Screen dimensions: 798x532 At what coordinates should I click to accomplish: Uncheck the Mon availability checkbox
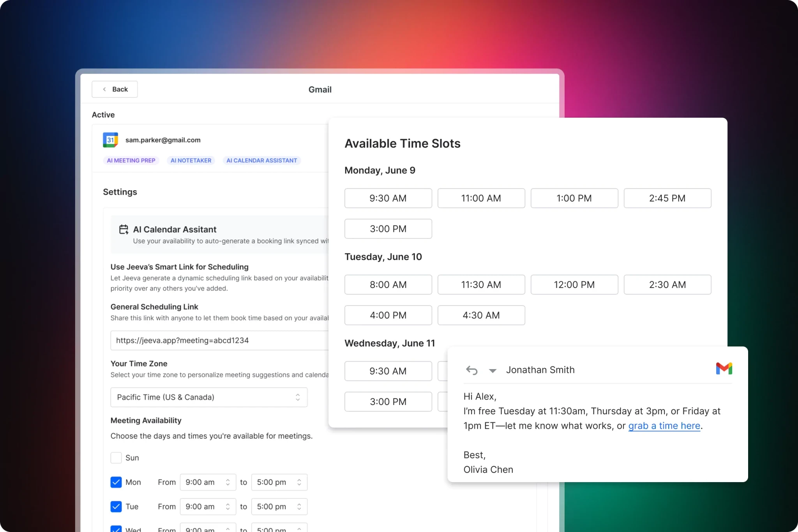click(116, 482)
